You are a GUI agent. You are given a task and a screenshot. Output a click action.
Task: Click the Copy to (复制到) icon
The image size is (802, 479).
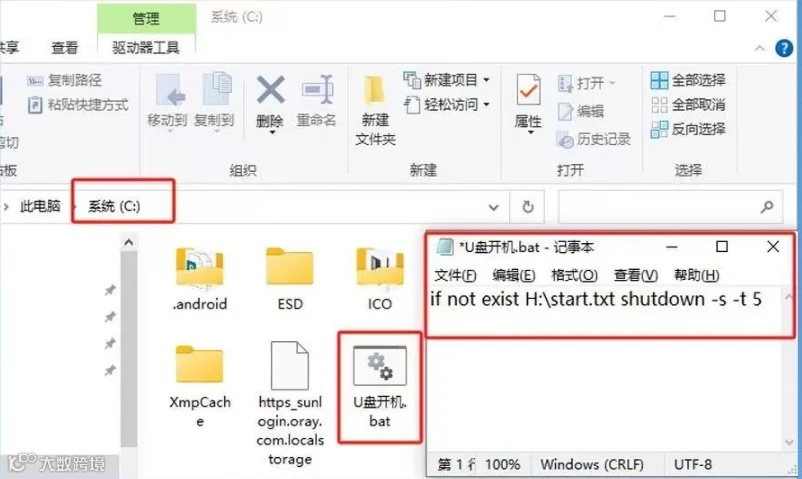click(216, 89)
